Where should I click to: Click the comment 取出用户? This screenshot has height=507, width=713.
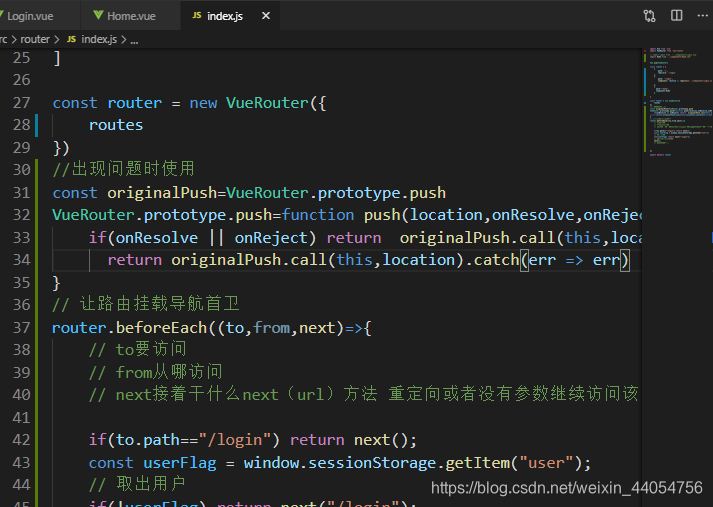[138, 484]
